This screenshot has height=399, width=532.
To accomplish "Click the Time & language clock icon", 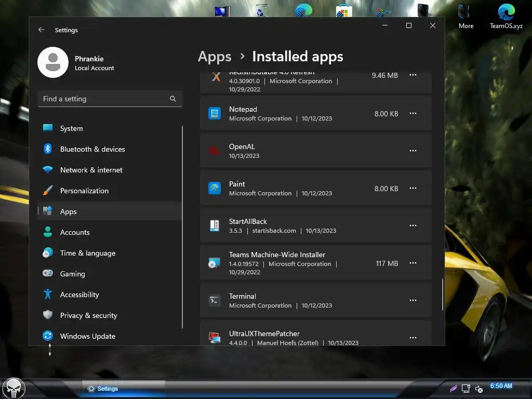I will 48,253.
